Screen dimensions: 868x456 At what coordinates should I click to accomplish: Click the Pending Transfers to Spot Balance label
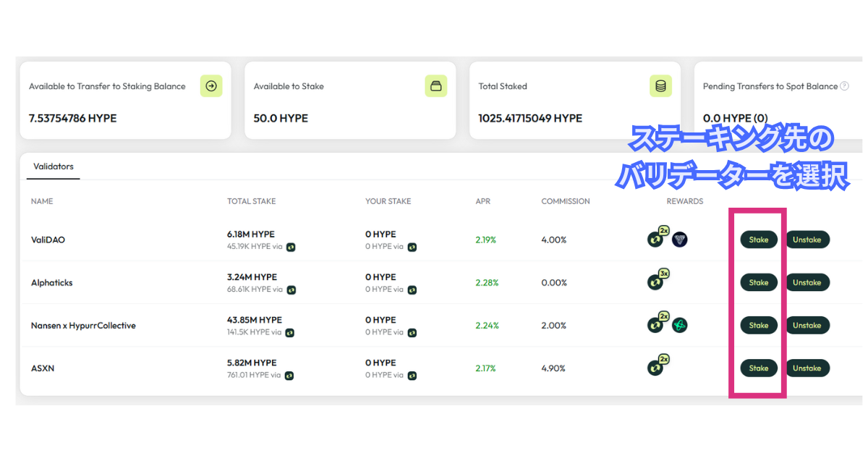[770, 86]
